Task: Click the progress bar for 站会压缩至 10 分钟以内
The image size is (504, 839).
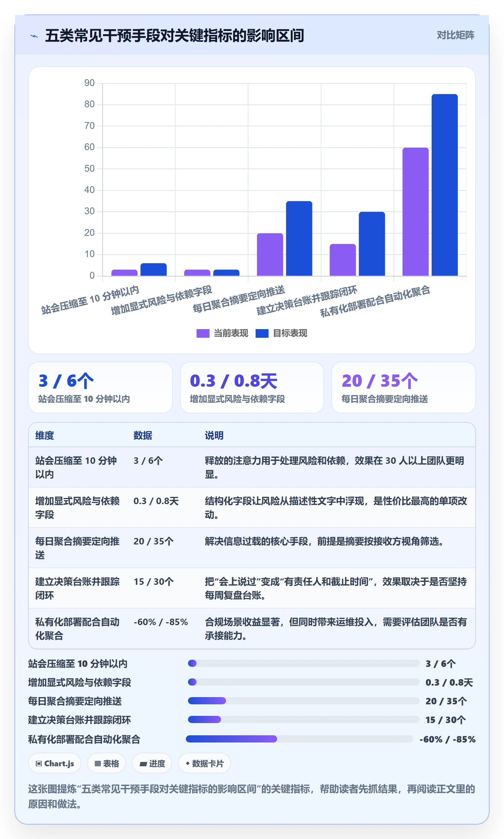Action: pos(303,663)
